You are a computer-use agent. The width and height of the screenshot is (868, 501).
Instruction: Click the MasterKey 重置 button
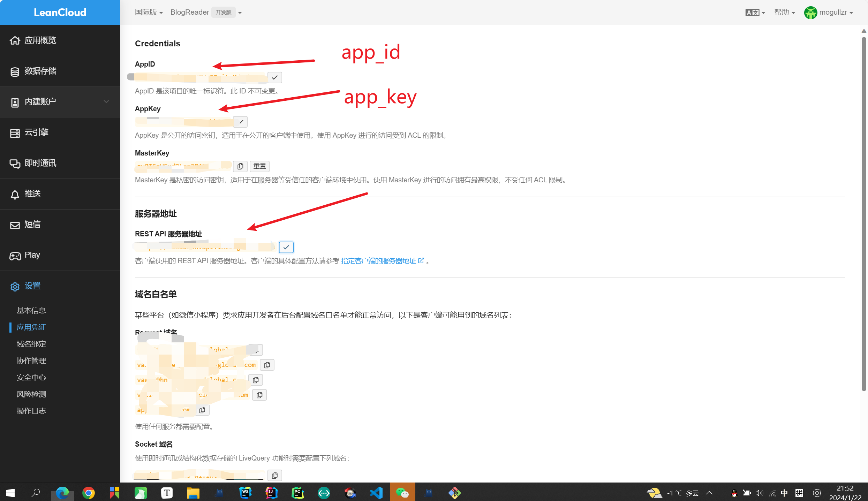click(x=259, y=166)
